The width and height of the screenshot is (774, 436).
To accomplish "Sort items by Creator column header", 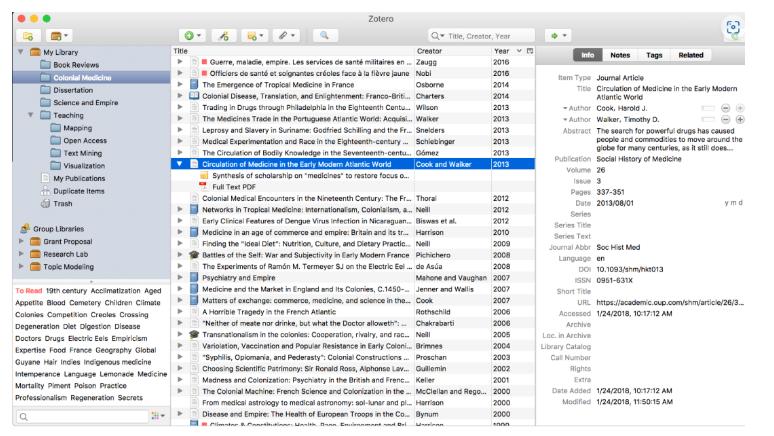I will coord(453,51).
